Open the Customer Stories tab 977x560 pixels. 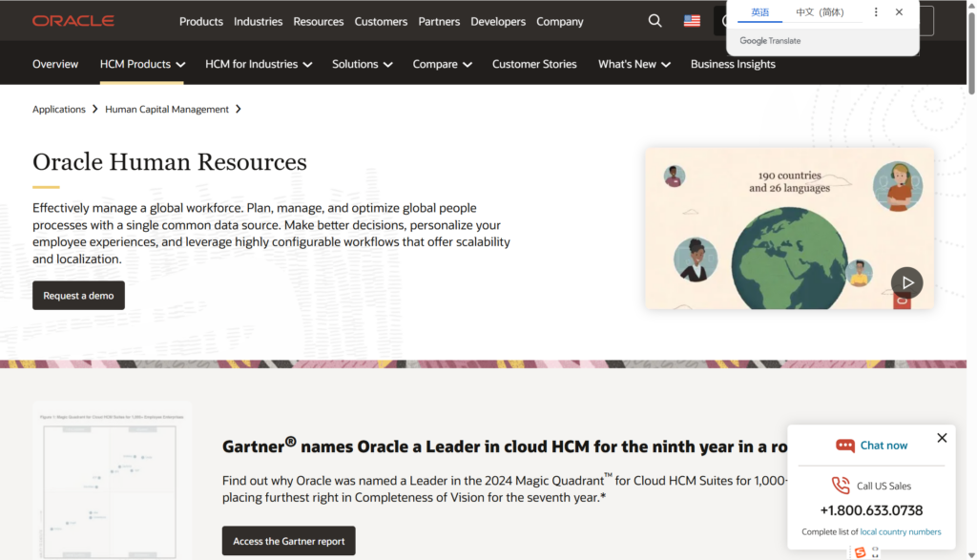[534, 64]
